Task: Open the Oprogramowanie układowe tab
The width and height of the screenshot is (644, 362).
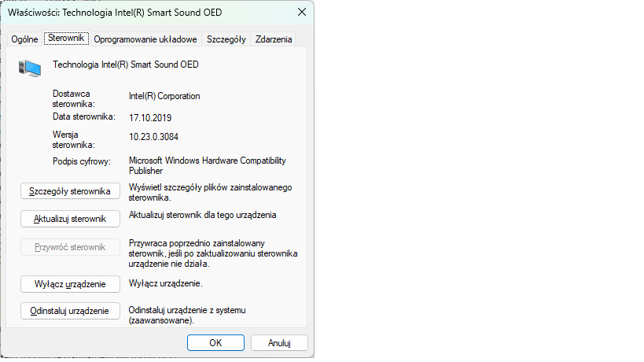Action: click(145, 39)
